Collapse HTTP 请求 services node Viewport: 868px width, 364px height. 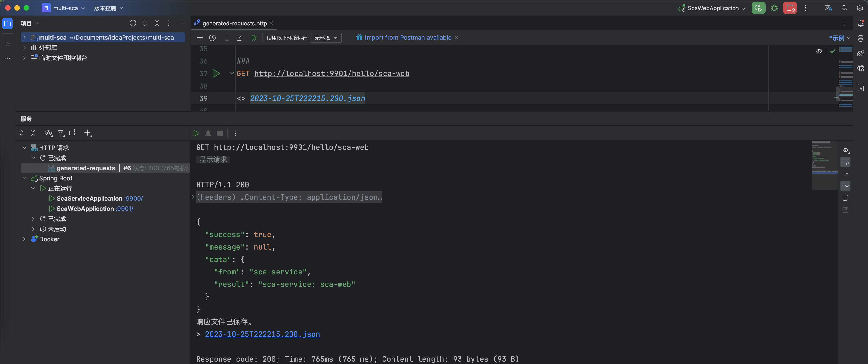click(x=24, y=147)
